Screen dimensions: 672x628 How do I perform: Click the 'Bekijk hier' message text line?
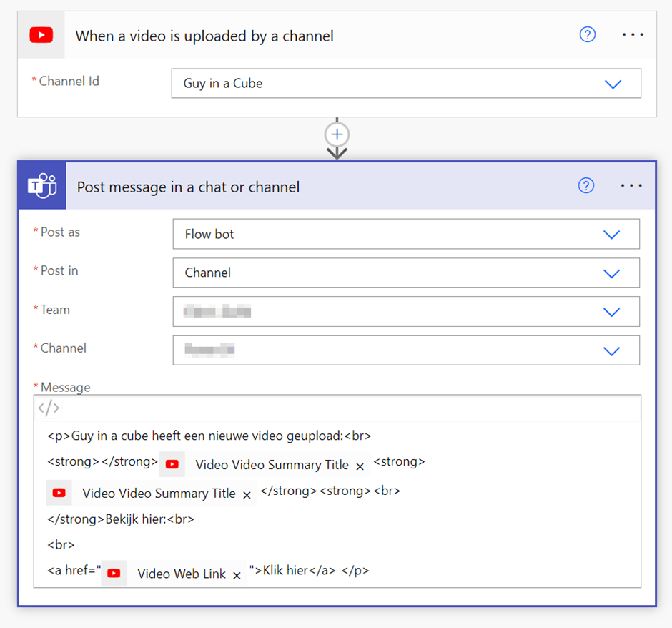click(149, 519)
